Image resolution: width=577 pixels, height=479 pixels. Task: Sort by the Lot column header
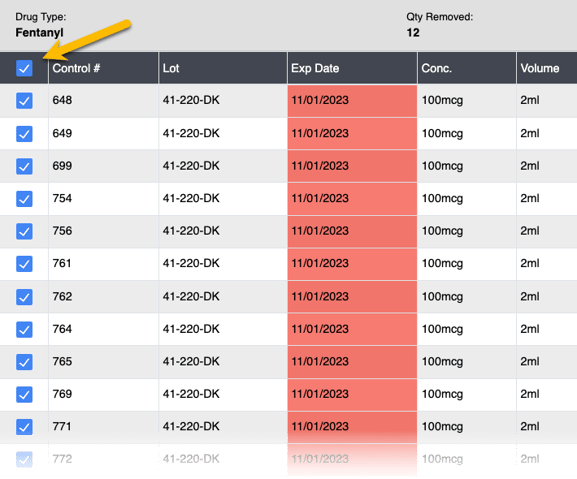tap(223, 68)
